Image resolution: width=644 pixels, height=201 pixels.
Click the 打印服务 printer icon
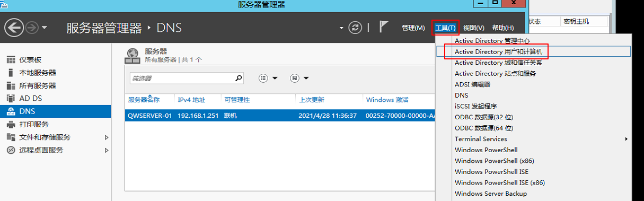[x=11, y=124]
